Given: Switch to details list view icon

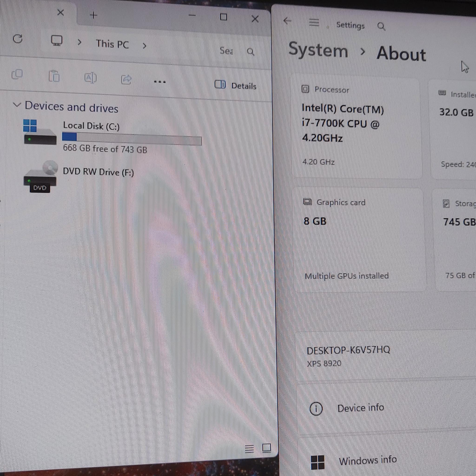Looking at the screenshot, I should tap(249, 449).
